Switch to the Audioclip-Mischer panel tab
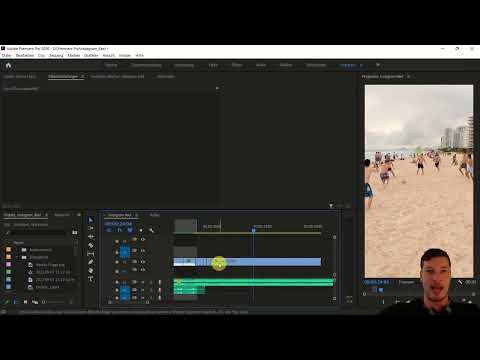 (x=117, y=76)
